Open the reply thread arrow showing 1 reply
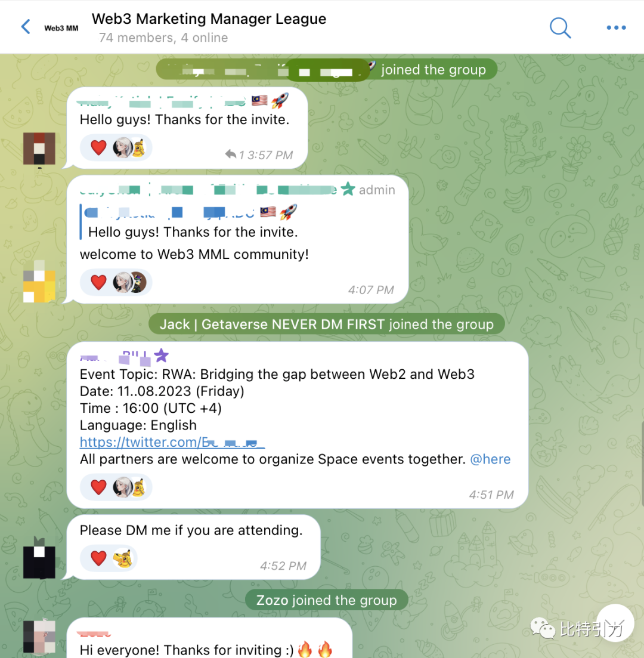 (x=230, y=155)
